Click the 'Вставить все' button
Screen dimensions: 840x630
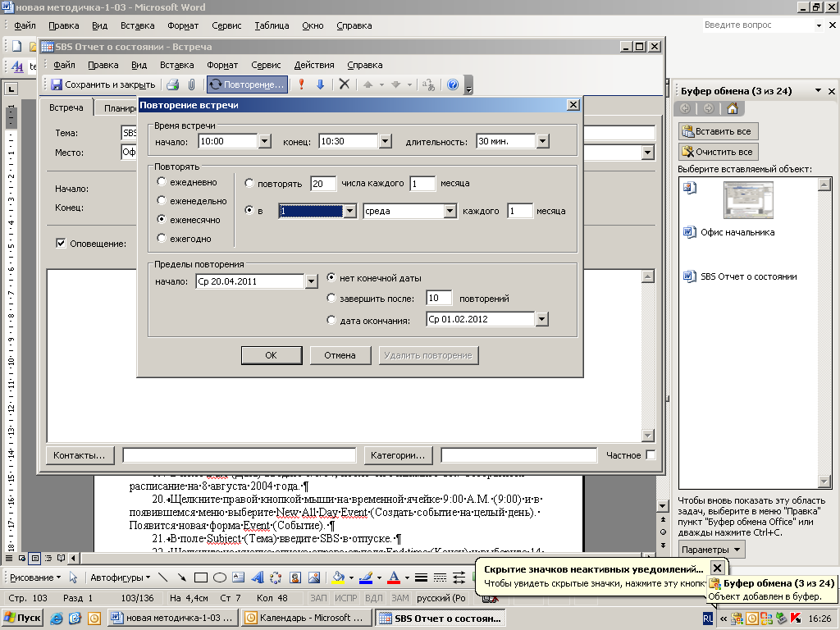[x=718, y=131]
